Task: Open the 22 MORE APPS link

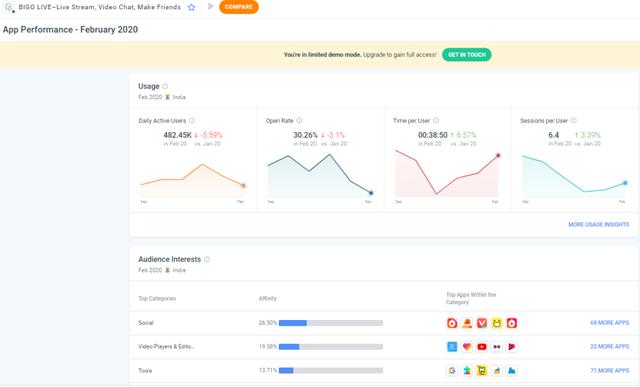Action: coord(609,347)
